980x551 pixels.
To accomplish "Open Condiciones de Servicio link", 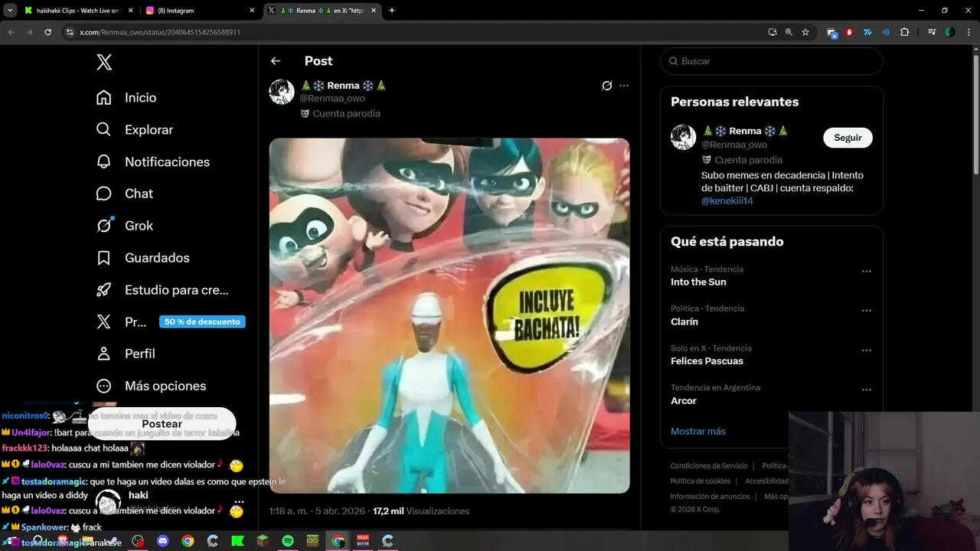I will 709,466.
